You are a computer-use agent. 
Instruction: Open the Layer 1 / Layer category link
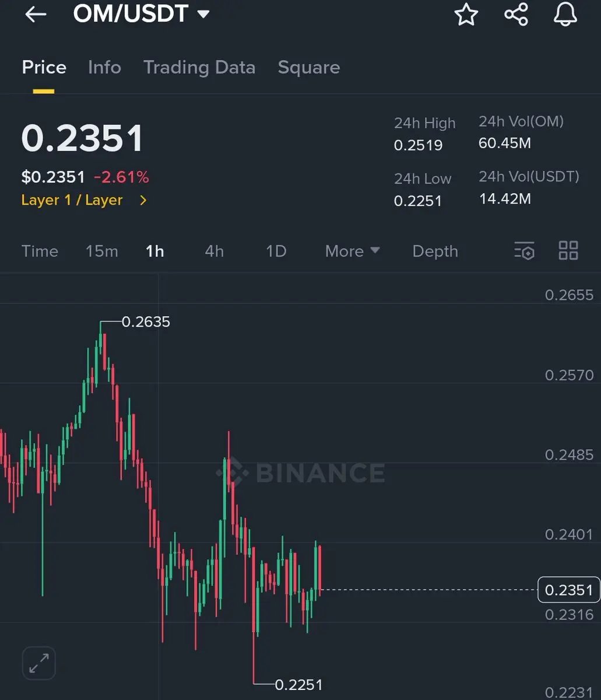point(85,200)
